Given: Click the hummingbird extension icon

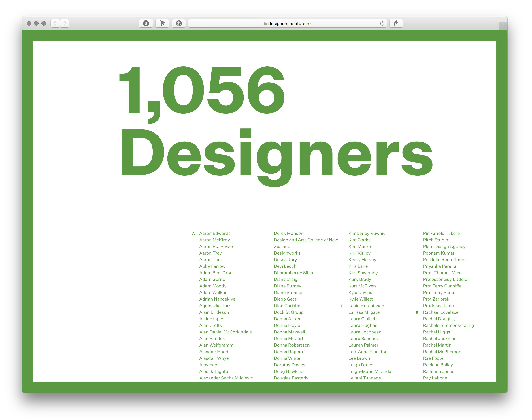Looking at the screenshot, I should [162, 23].
